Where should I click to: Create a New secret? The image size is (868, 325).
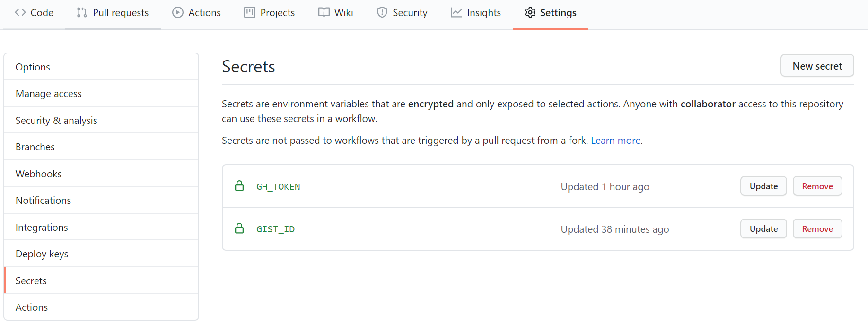817,66
